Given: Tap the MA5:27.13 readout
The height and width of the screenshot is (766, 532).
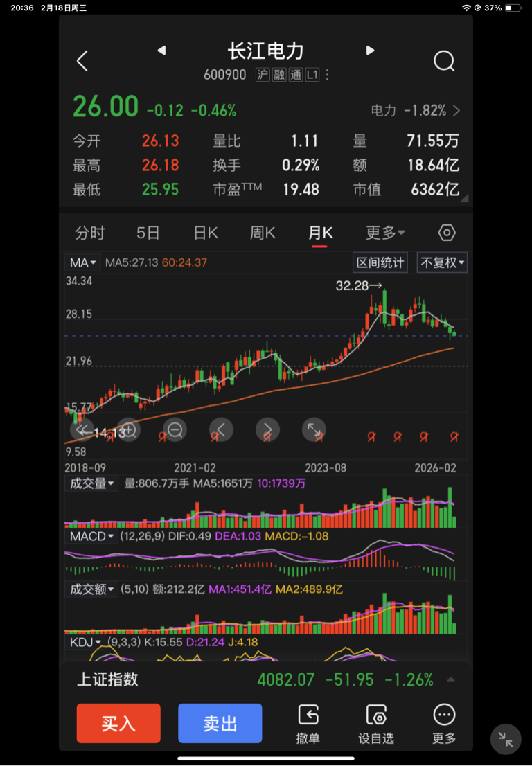Looking at the screenshot, I should (132, 262).
